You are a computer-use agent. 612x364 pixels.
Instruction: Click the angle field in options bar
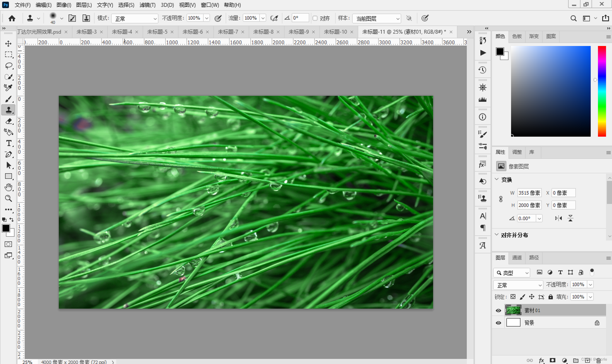300,18
